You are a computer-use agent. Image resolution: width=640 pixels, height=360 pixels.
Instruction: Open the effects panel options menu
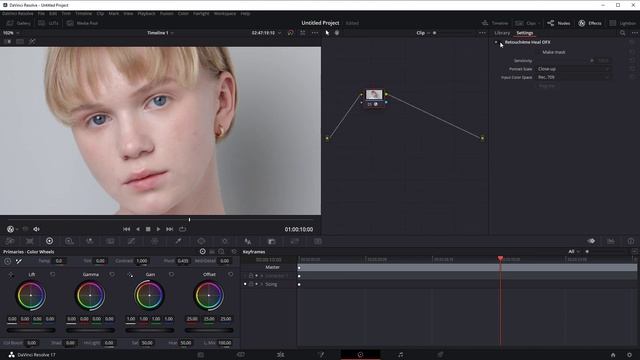pos(634,33)
